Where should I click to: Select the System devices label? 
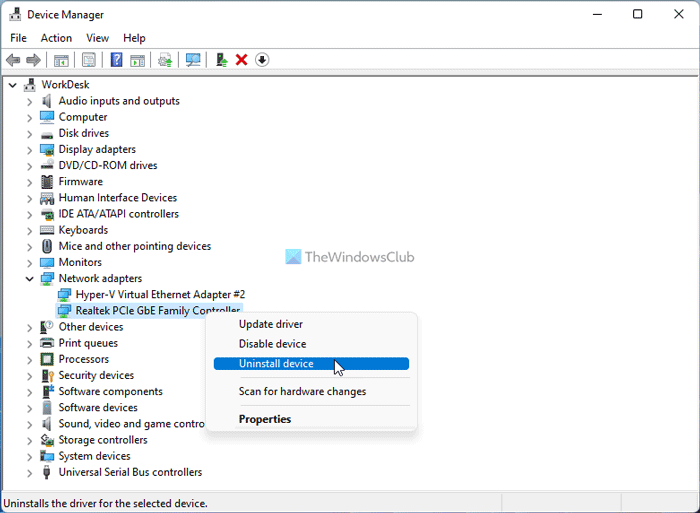click(95, 456)
